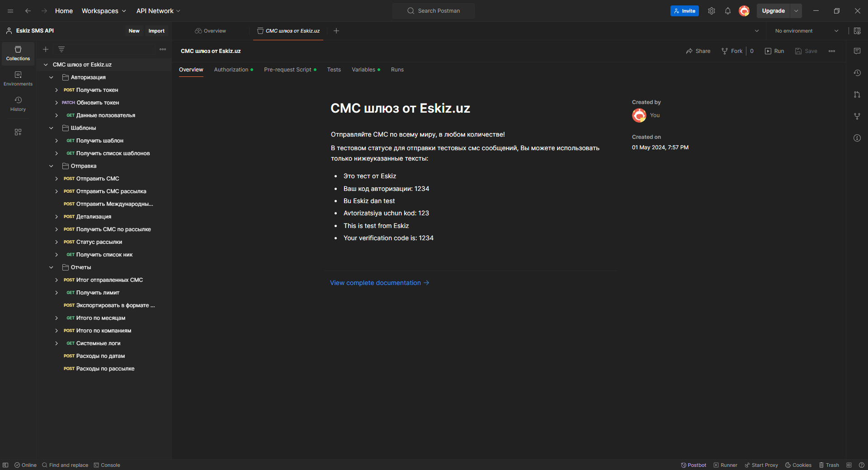Viewport: 868px width, 470px height.
Task: Open the Workspaces dropdown menu
Action: tap(104, 11)
